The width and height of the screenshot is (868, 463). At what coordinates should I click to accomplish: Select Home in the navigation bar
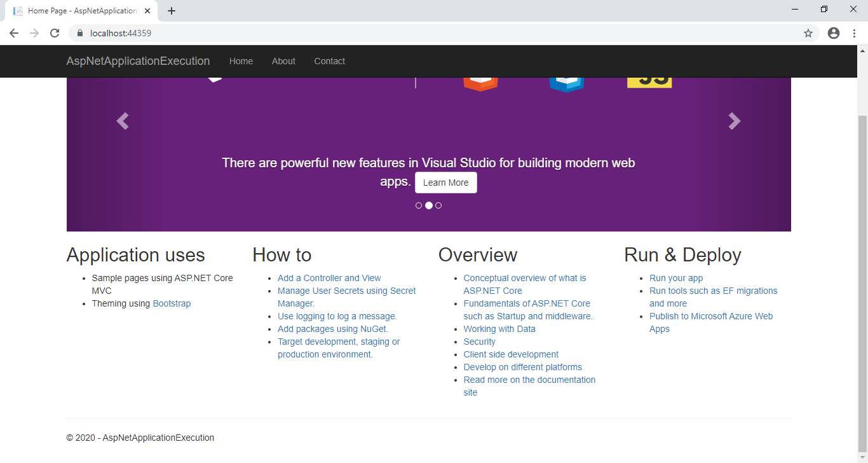point(241,61)
